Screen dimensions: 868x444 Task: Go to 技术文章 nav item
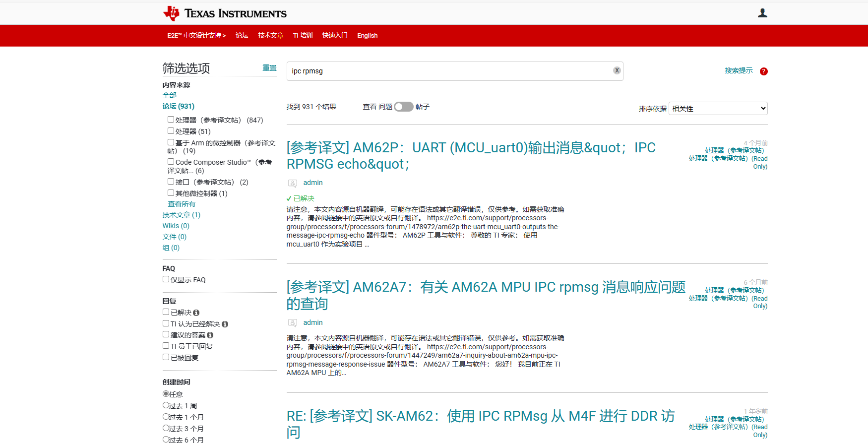pyautogui.click(x=271, y=36)
